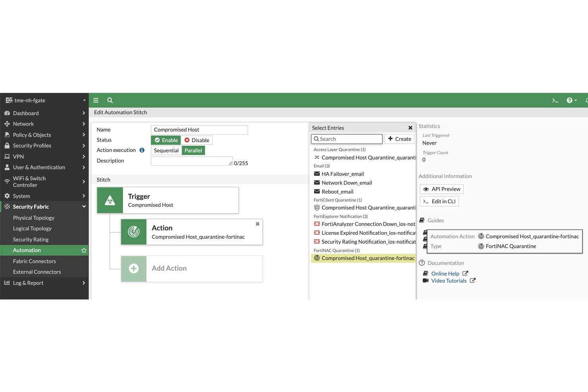The height and width of the screenshot is (392, 588).
Task: Open the Online Help link
Action: click(x=445, y=274)
